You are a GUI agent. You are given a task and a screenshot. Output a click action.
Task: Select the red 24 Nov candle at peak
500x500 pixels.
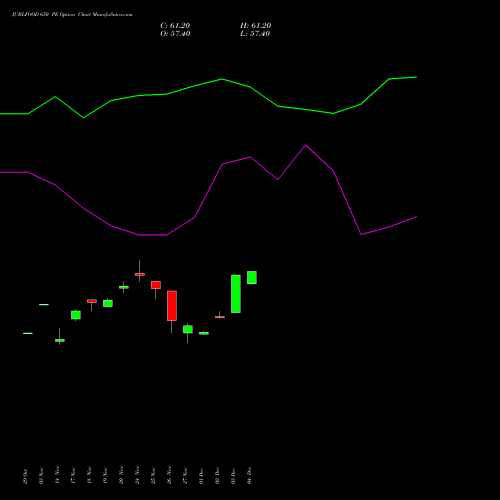coord(140,274)
